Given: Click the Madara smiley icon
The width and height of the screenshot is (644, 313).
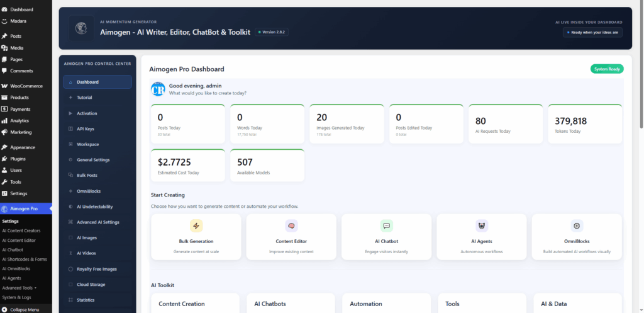Looking at the screenshot, I should tap(4, 21).
